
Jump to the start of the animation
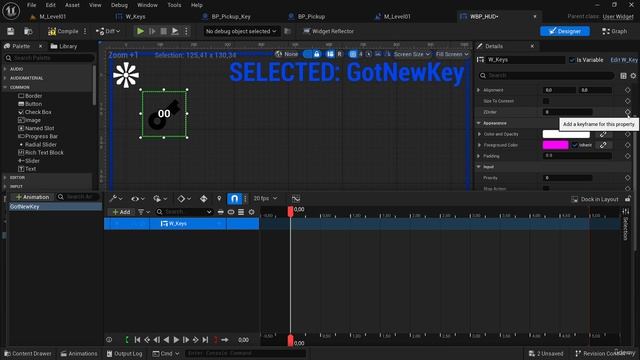138,340
